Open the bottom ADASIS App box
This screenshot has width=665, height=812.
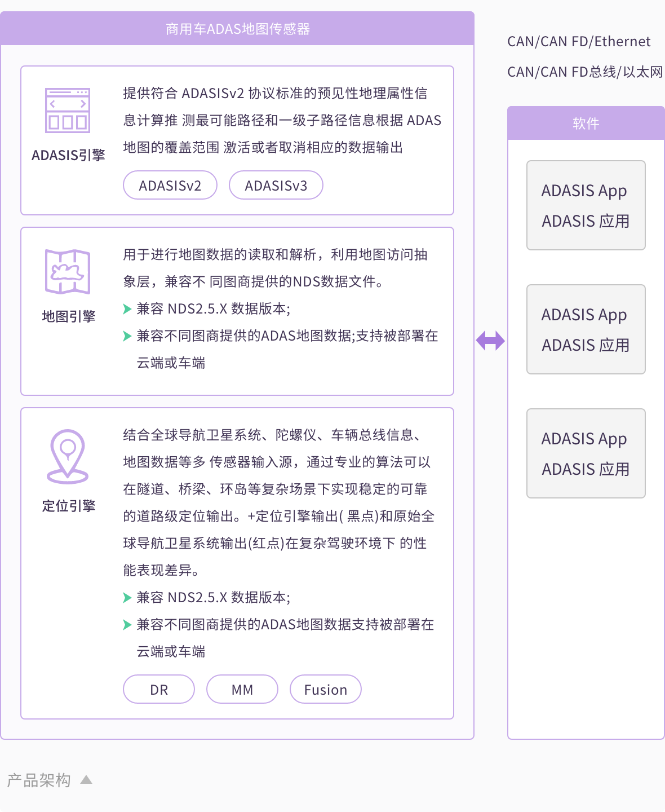tap(586, 453)
